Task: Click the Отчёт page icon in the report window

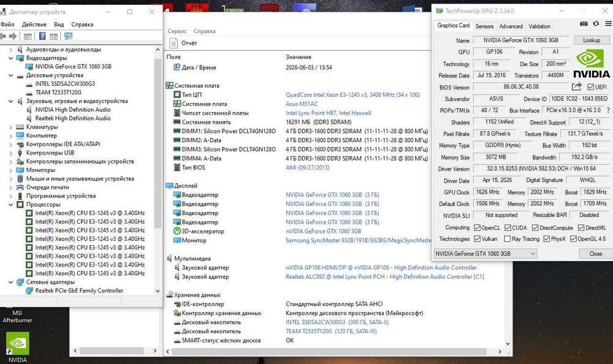Action: (173, 43)
